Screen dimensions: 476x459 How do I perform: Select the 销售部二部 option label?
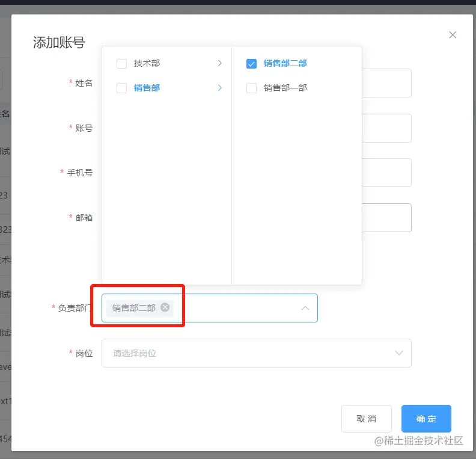(x=285, y=63)
